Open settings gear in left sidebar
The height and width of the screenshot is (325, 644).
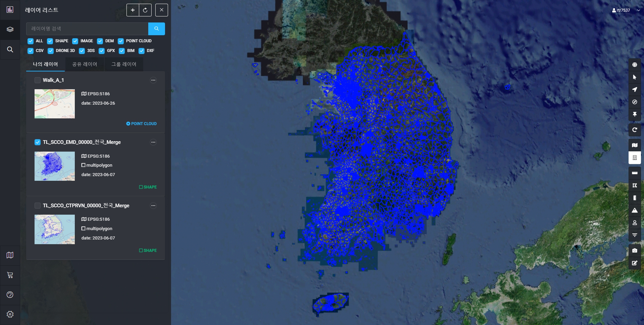coord(10,314)
